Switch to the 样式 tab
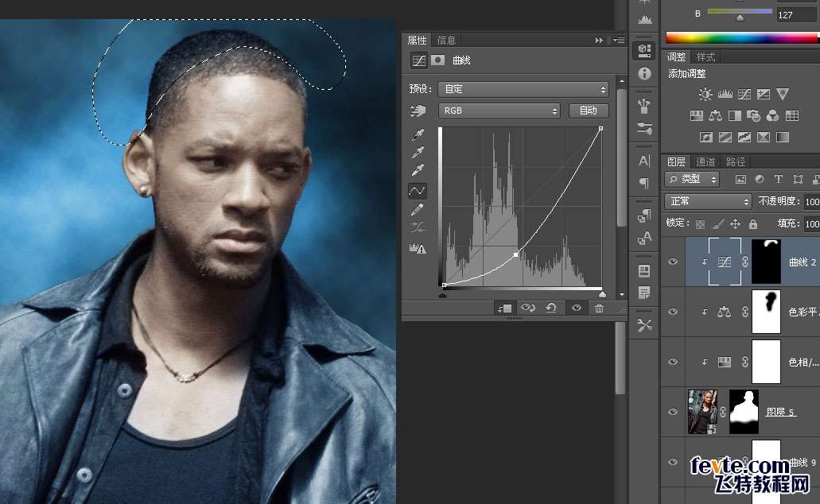Screen dimensions: 820x504 [x=705, y=57]
